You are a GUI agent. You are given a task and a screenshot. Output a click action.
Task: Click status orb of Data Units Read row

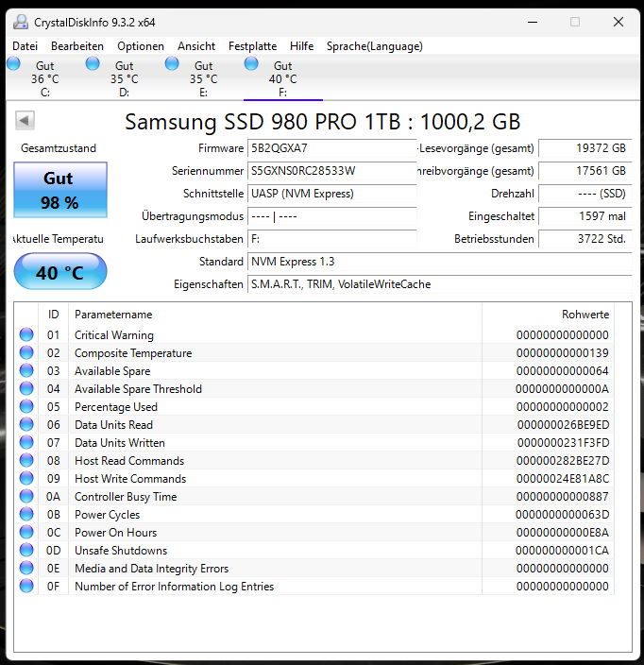[26, 424]
